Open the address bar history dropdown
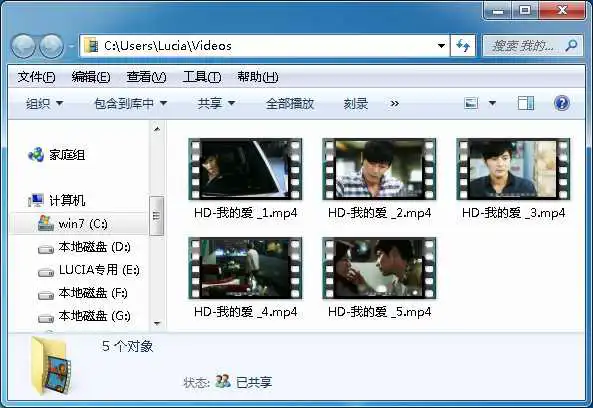This screenshot has height=408, width=593. click(441, 46)
